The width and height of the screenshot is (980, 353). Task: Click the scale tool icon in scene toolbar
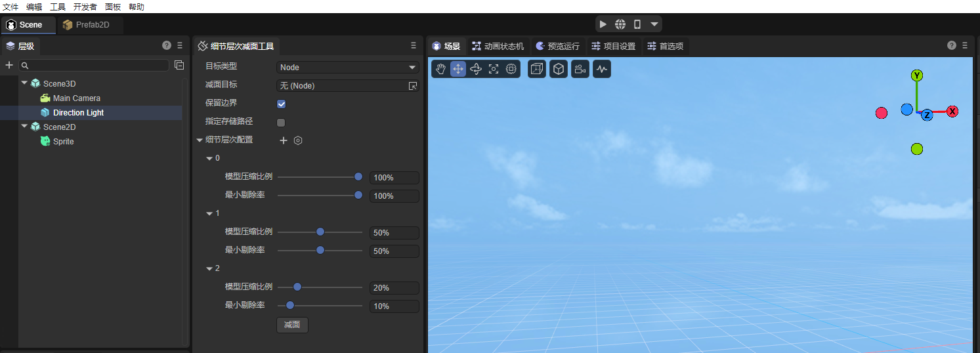pos(494,69)
